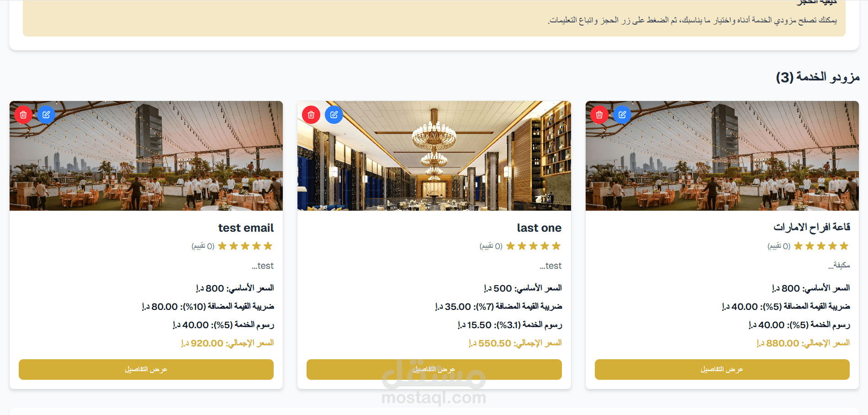Select the test email title

[246, 228]
